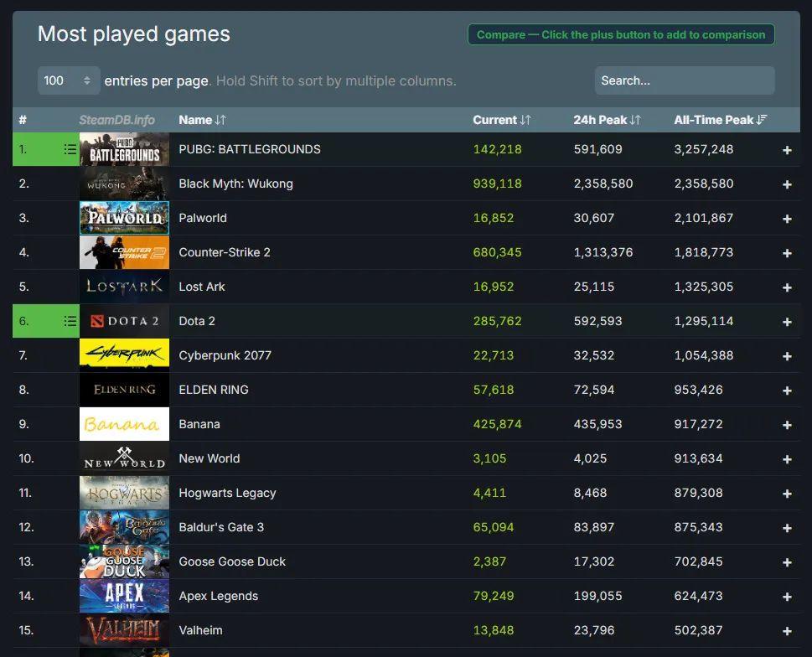Viewport: 812px width, 657px height.
Task: Click the Compare button banner
Action: click(620, 34)
